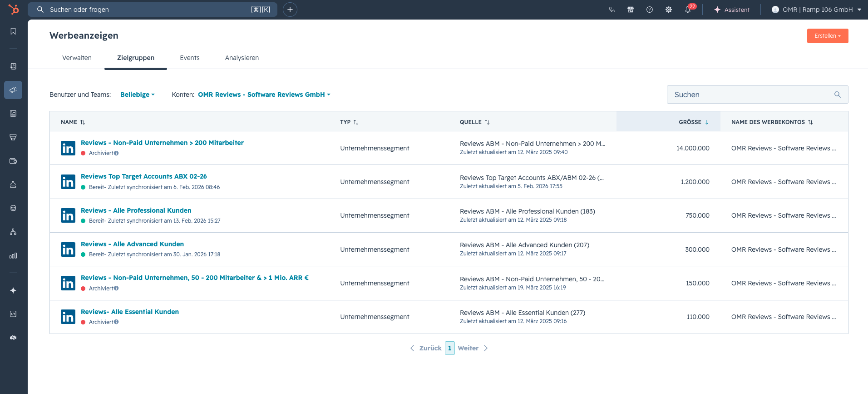Expand the OMR | Ramp 106 GmbH account menu
This screenshot has width=868, height=394.
pyautogui.click(x=816, y=10)
